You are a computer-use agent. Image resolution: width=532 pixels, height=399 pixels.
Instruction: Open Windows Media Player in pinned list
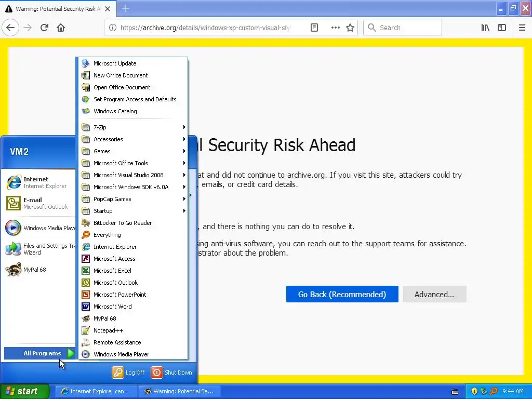(39, 228)
